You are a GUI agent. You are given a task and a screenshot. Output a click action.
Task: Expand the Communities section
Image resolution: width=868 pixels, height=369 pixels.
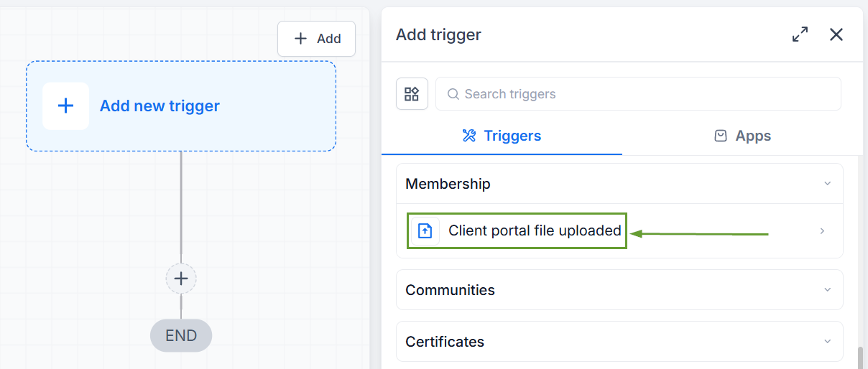pyautogui.click(x=619, y=290)
